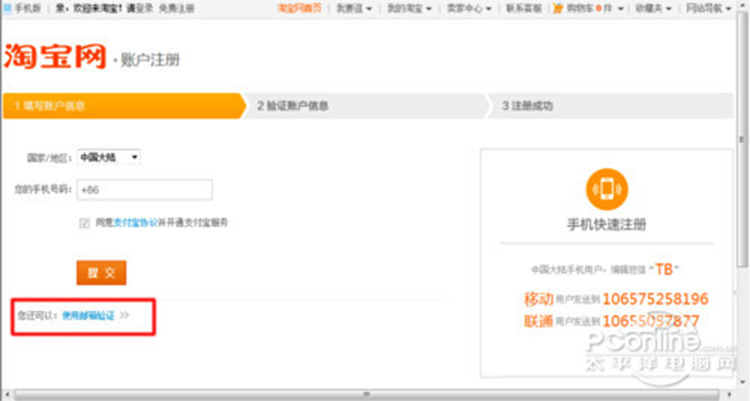The image size is (750, 401).
Task: Click the 免费注册 link
Action: [x=176, y=9]
